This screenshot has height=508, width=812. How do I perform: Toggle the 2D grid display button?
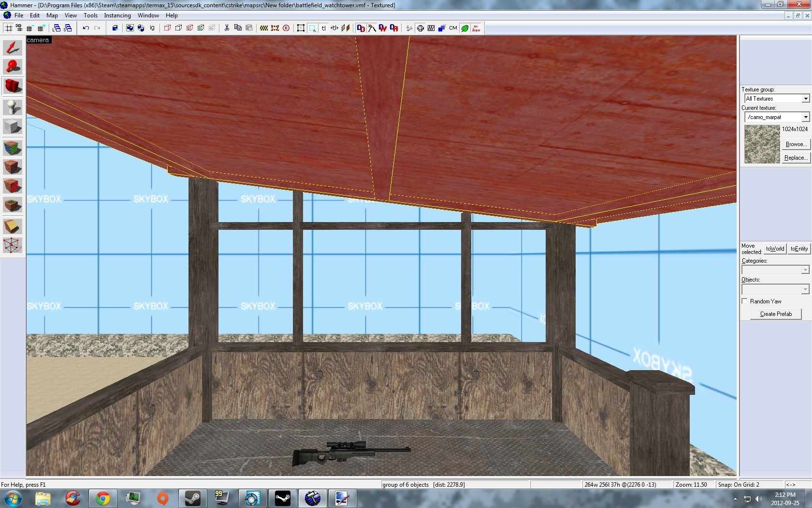point(9,28)
